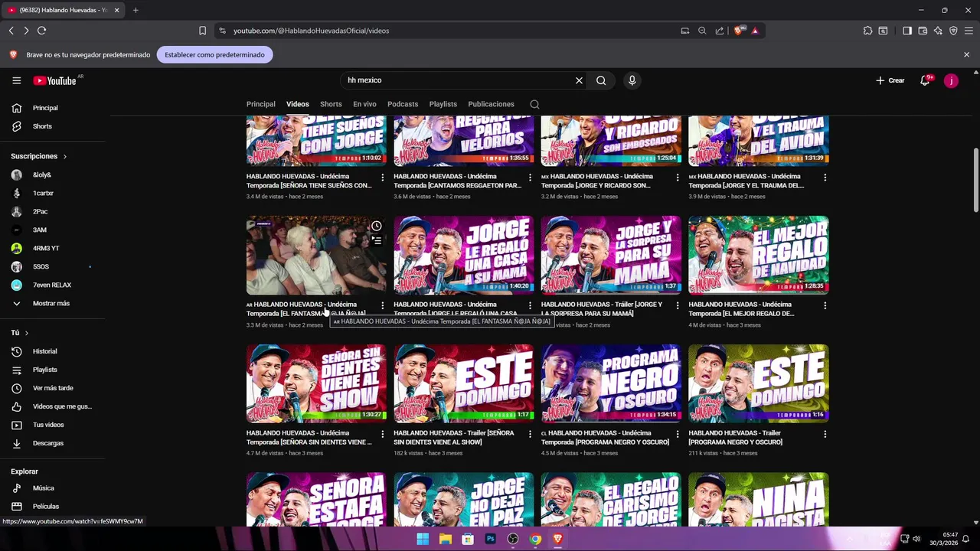Screen dimensions: 980x551
Task: Switch to Playlists channel tab
Action: pos(443,104)
